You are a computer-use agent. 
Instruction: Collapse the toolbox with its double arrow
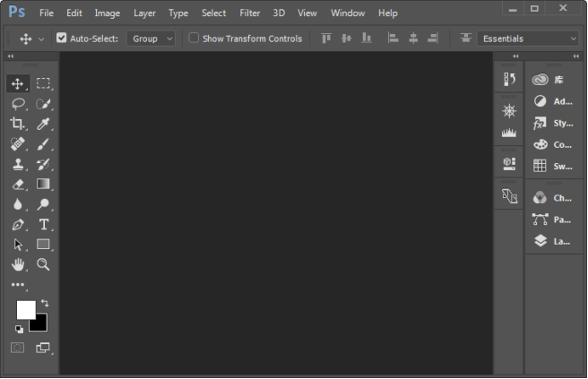coord(11,56)
